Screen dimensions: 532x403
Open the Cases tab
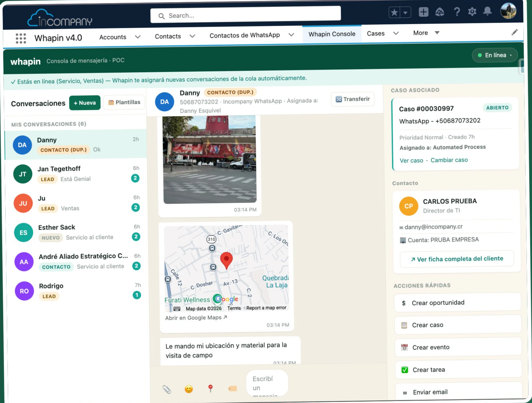click(375, 33)
